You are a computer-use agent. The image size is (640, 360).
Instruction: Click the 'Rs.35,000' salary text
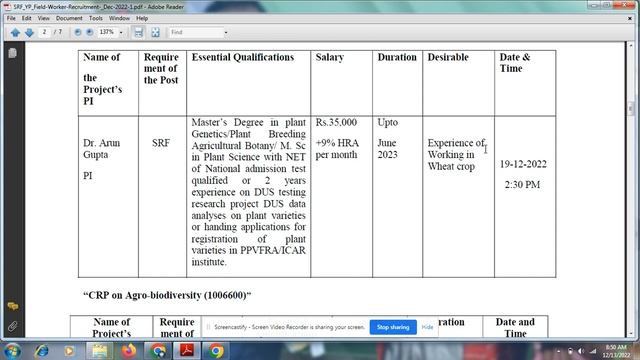point(336,122)
